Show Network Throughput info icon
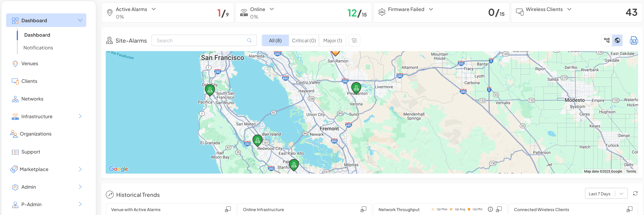Viewport: 644px width, 215px height. click(x=490, y=209)
